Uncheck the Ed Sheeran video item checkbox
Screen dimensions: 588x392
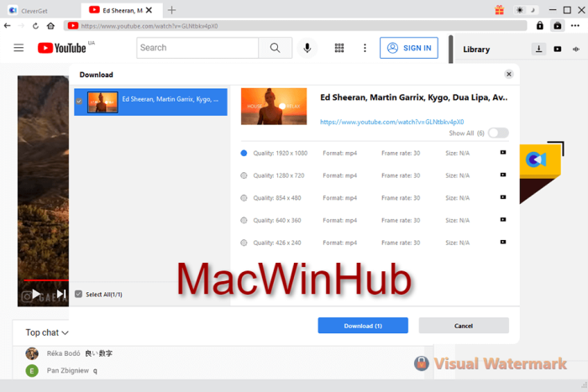click(x=79, y=102)
